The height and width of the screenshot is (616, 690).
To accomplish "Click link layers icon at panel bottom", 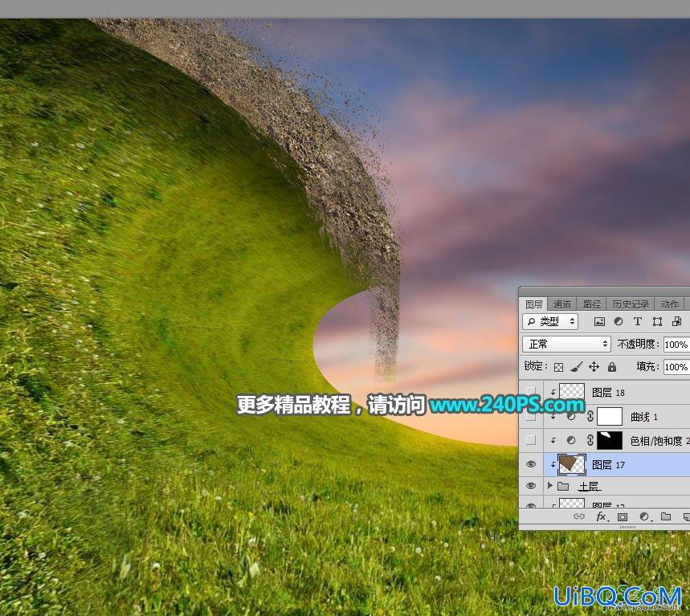I will (x=579, y=516).
